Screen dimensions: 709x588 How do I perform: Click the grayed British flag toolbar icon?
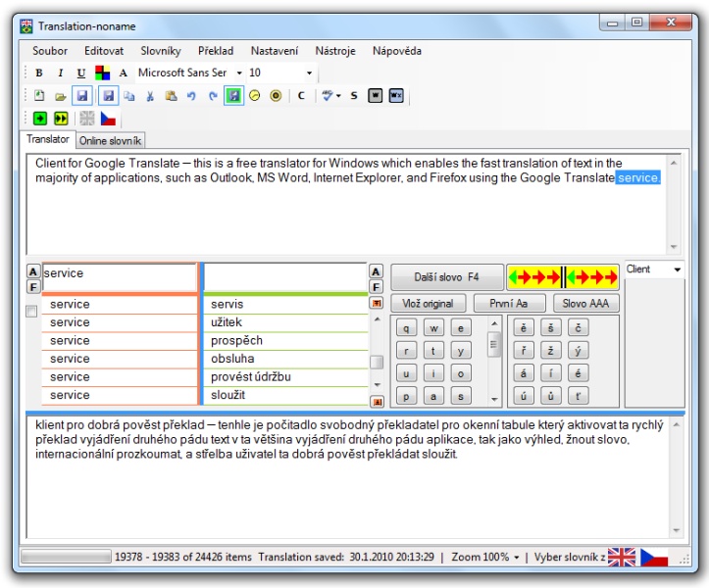[87, 119]
